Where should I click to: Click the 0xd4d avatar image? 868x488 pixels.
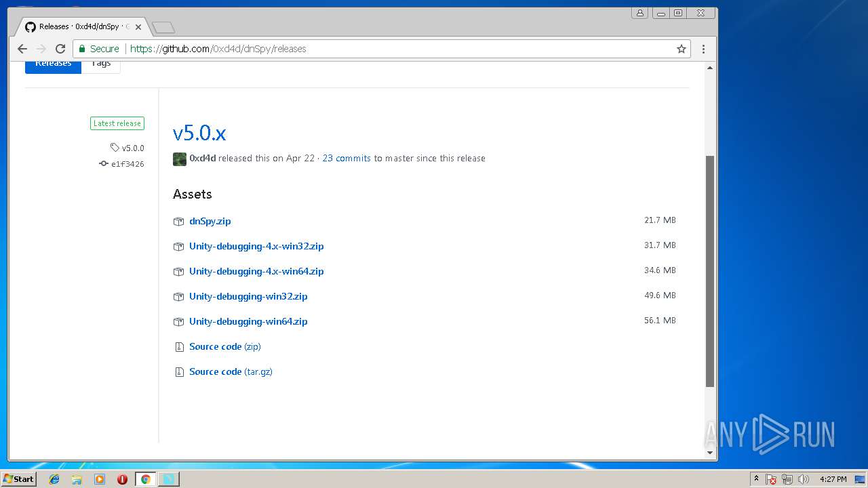180,159
